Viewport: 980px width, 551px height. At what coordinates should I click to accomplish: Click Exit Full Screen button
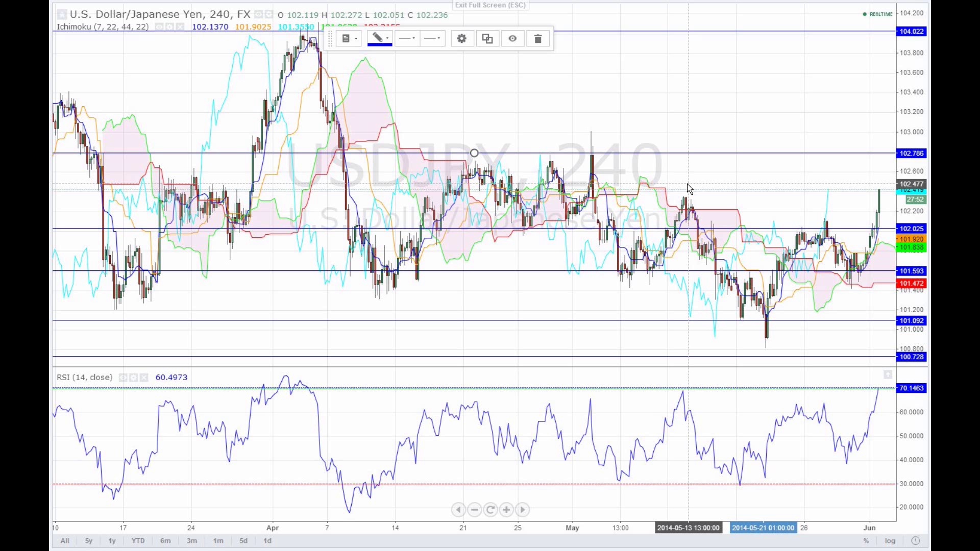pos(490,5)
